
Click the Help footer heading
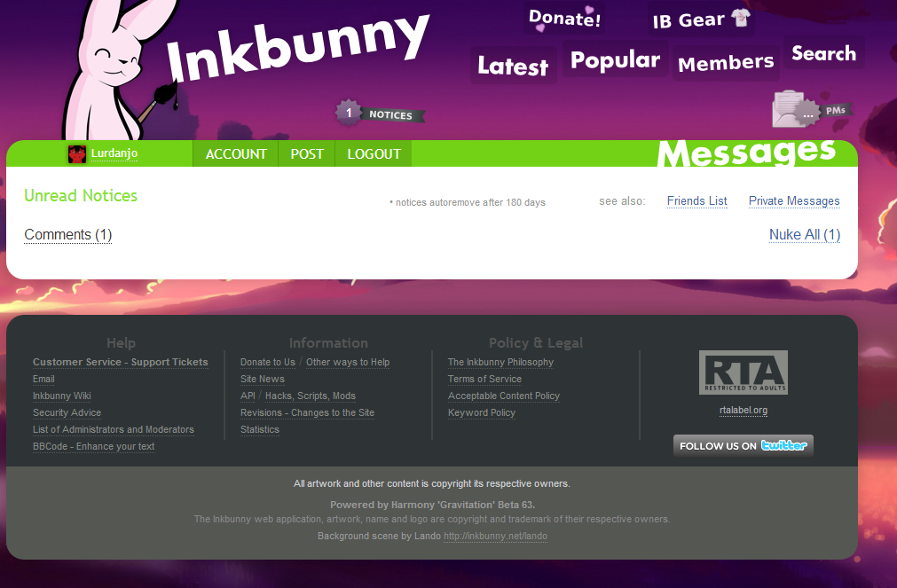(x=121, y=342)
